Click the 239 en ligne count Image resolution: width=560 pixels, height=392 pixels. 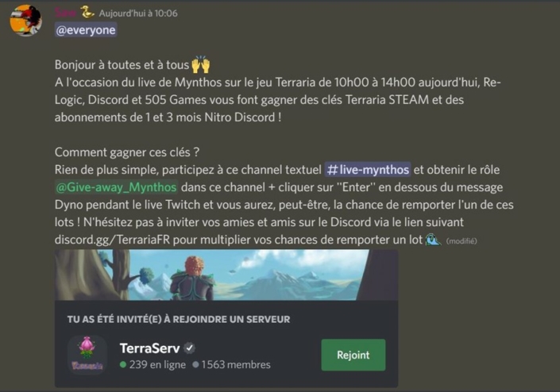[157, 364]
